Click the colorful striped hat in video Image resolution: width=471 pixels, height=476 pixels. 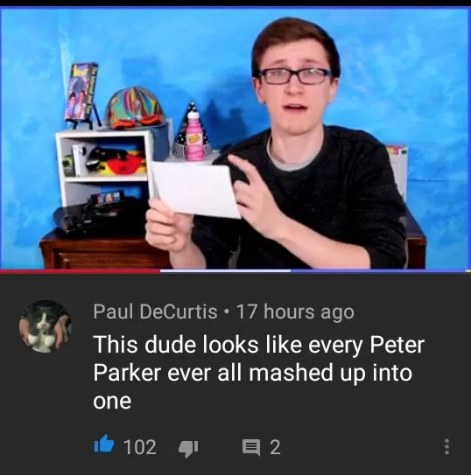(x=135, y=107)
